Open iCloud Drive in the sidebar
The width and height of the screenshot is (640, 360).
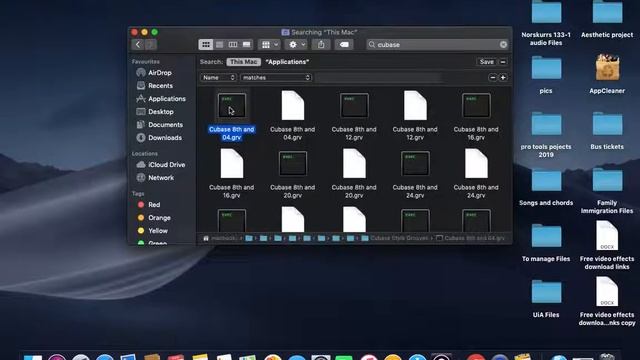coord(167,165)
